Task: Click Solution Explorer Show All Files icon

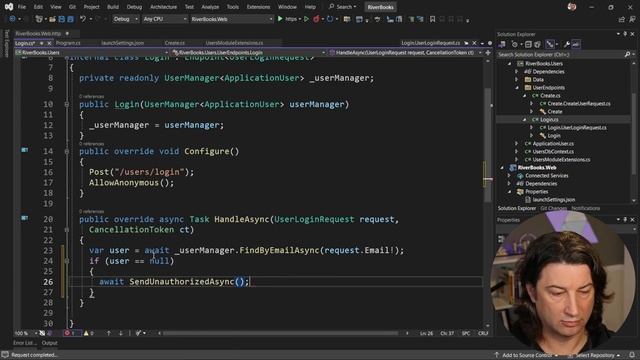Action: coord(538,44)
